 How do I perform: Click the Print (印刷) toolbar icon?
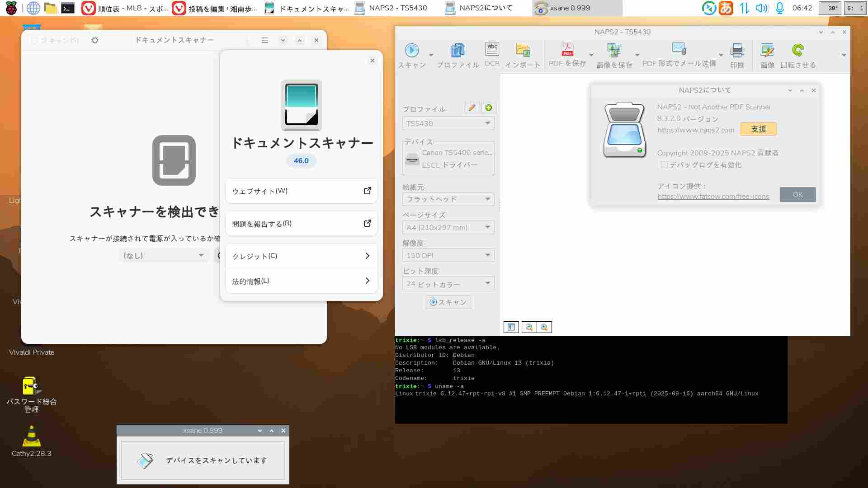coord(737,56)
